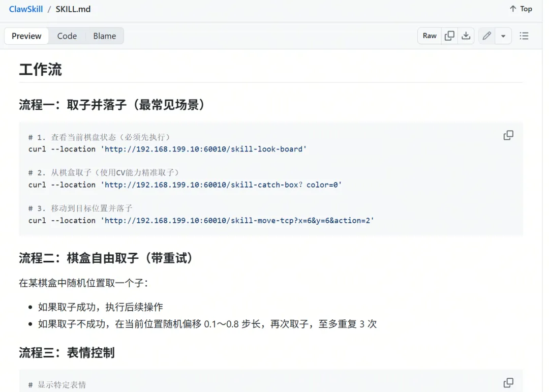Click the 工作流 heading
Screen dimensions: 549x392
[x=40, y=69]
